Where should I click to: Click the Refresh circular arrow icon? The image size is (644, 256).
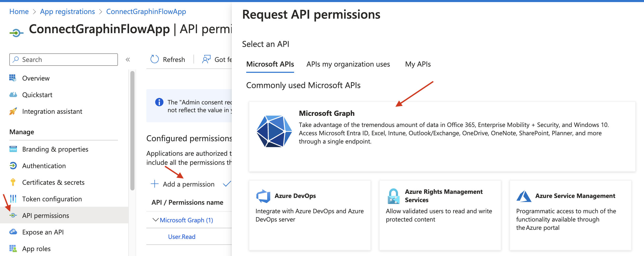pyautogui.click(x=154, y=59)
